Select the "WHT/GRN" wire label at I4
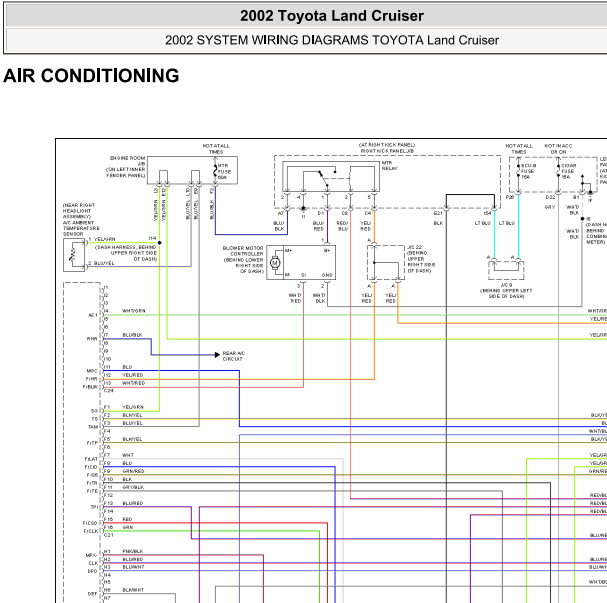Screen dimensions: 607x603 click(134, 311)
